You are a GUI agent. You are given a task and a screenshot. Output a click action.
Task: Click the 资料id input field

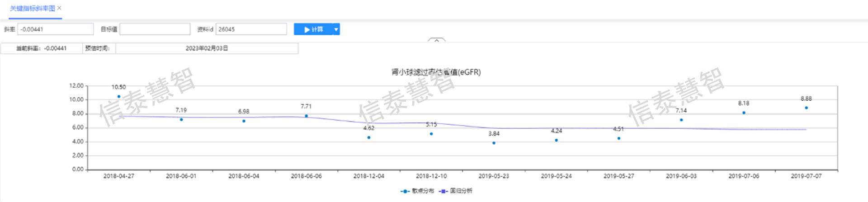click(251, 29)
